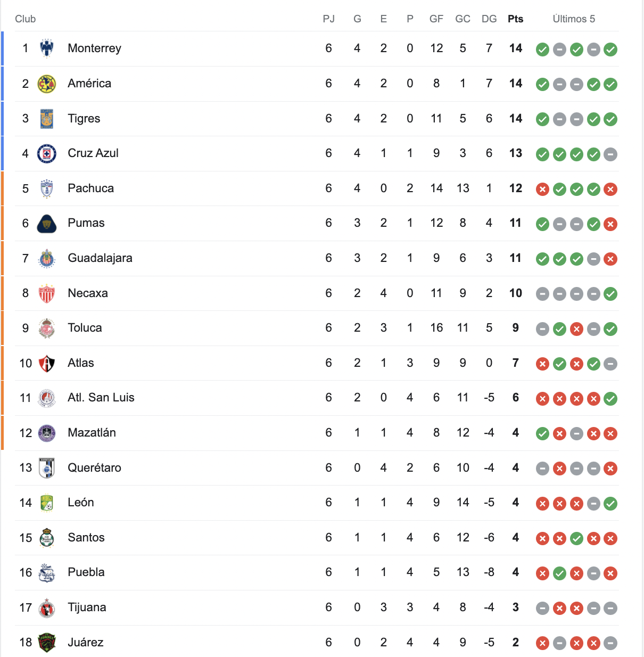Click the Monterrey club crest icon
This screenshot has width=644, height=657.
tap(47, 48)
